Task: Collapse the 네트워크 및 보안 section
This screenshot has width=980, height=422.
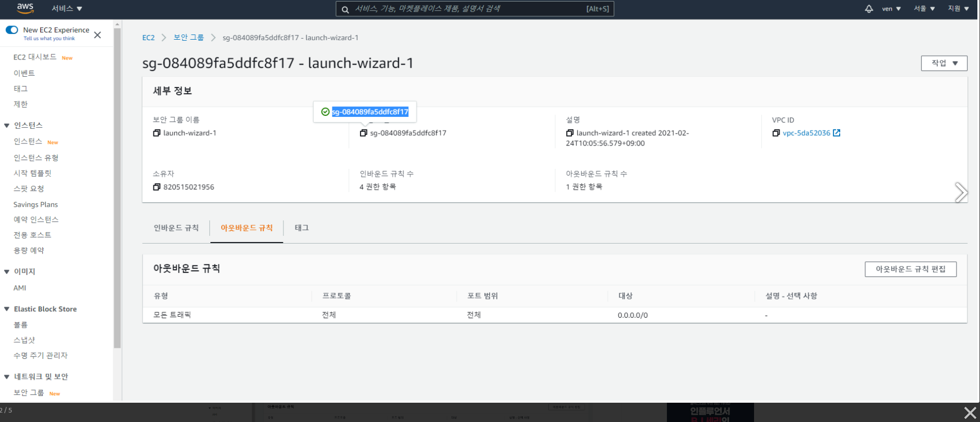Action: click(x=7, y=377)
